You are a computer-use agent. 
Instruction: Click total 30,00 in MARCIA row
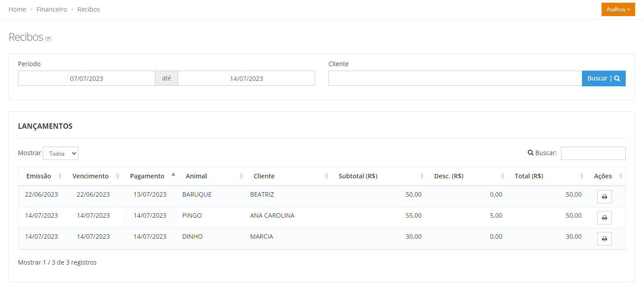[x=574, y=236]
